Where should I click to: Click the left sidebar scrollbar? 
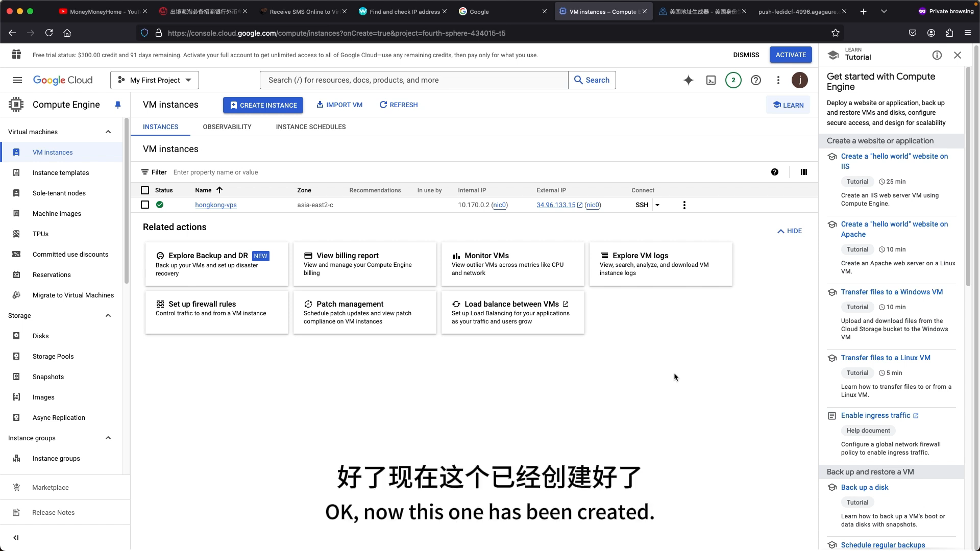pyautogui.click(x=127, y=201)
